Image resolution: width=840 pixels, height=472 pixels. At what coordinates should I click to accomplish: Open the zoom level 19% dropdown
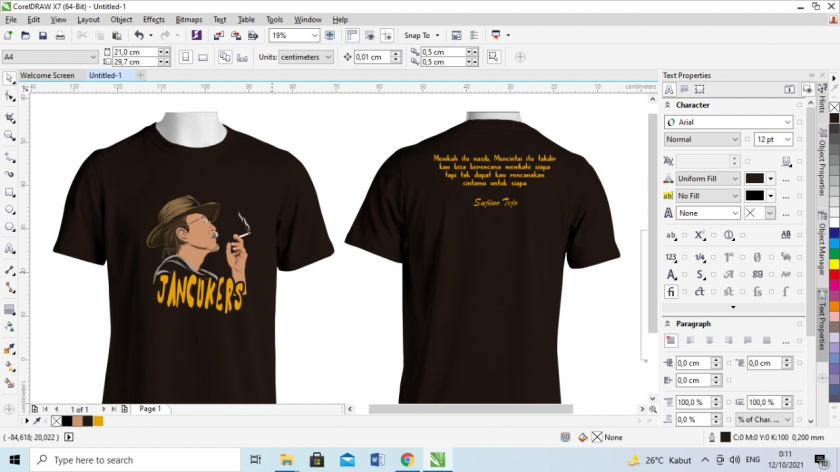click(314, 35)
